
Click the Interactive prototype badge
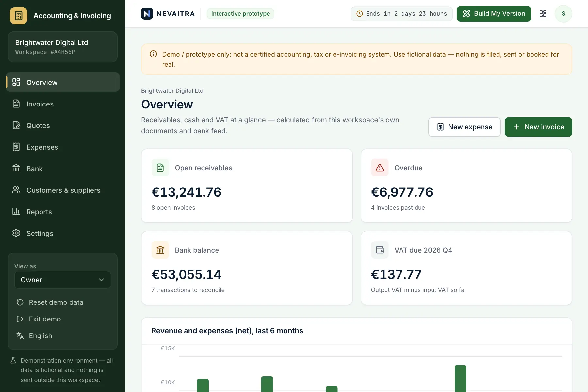pyautogui.click(x=240, y=14)
